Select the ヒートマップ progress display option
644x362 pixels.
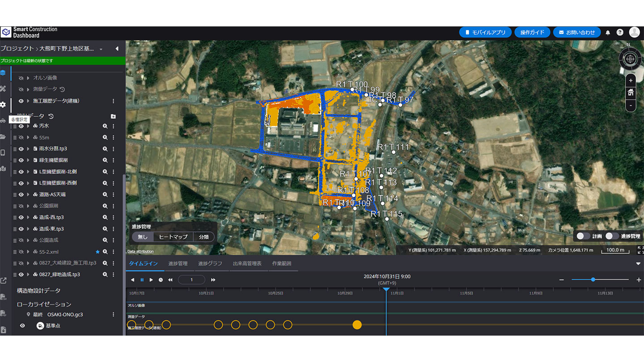coord(173,237)
